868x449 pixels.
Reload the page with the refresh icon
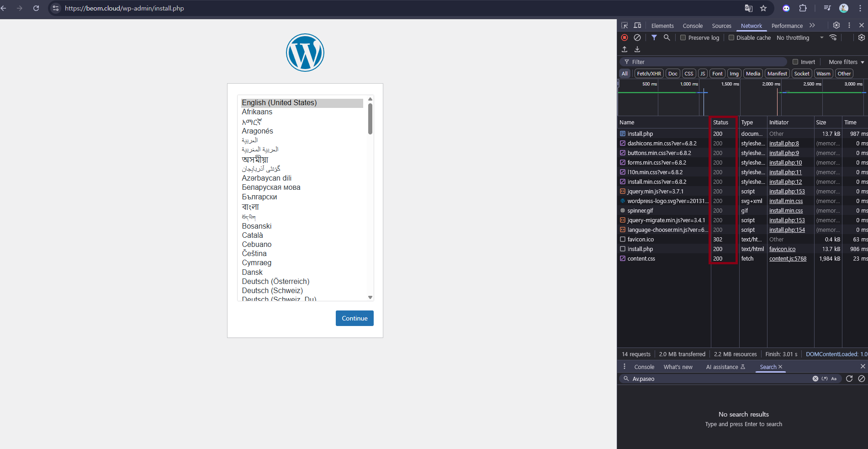[36, 8]
